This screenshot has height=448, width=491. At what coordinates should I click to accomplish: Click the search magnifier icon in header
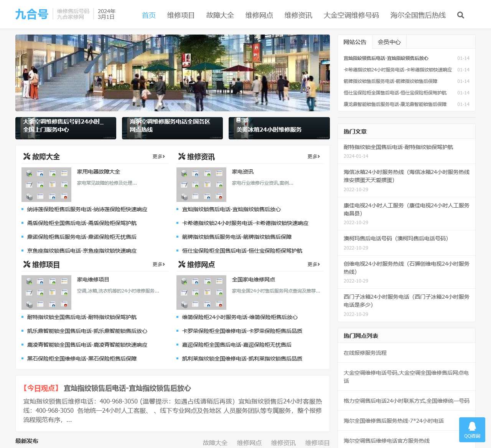461,15
